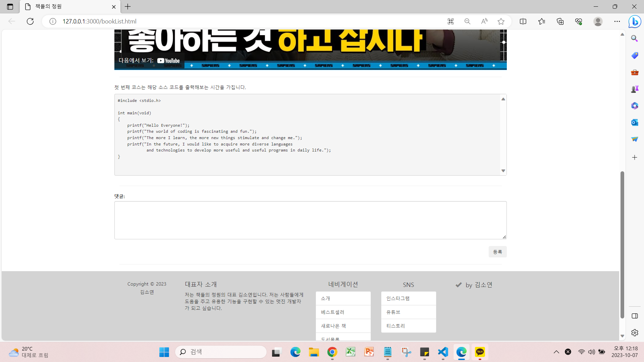Open sidebar Tools briefcase icon
This screenshot has width=644, height=362.
pos(634,72)
